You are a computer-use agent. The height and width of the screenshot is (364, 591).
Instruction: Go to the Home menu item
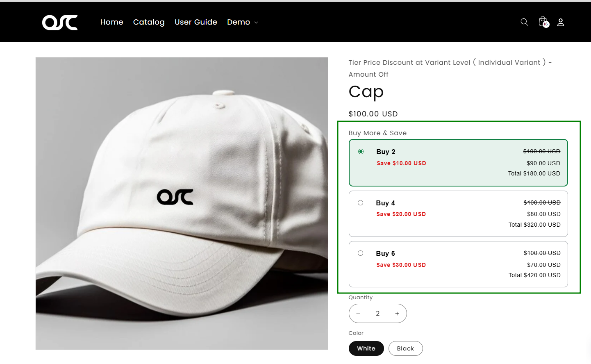(111, 22)
